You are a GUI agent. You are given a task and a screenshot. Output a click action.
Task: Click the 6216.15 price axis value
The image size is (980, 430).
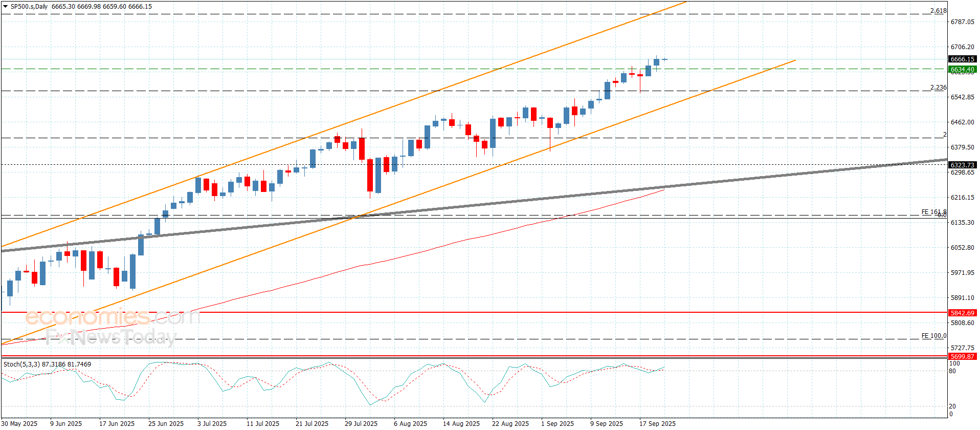(x=962, y=198)
